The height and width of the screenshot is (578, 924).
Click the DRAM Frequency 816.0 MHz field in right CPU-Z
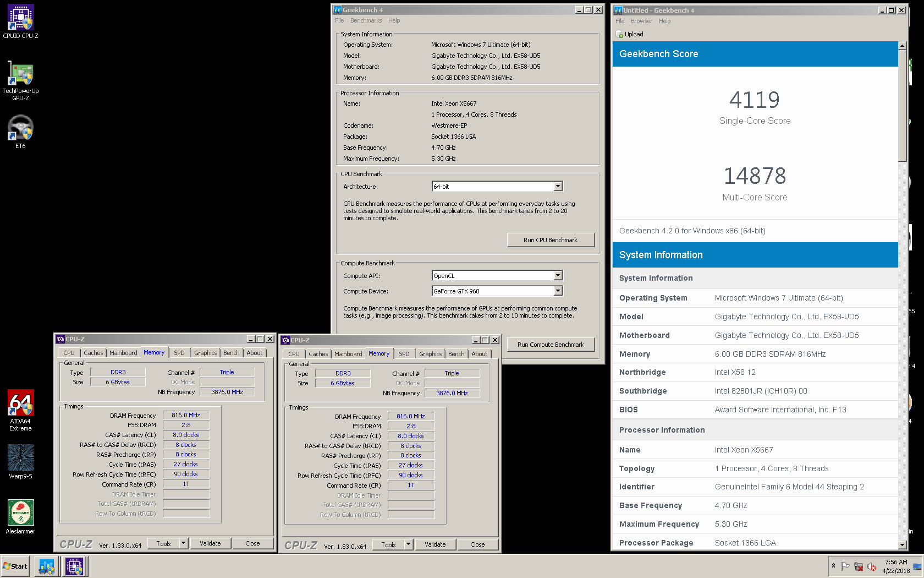point(411,416)
